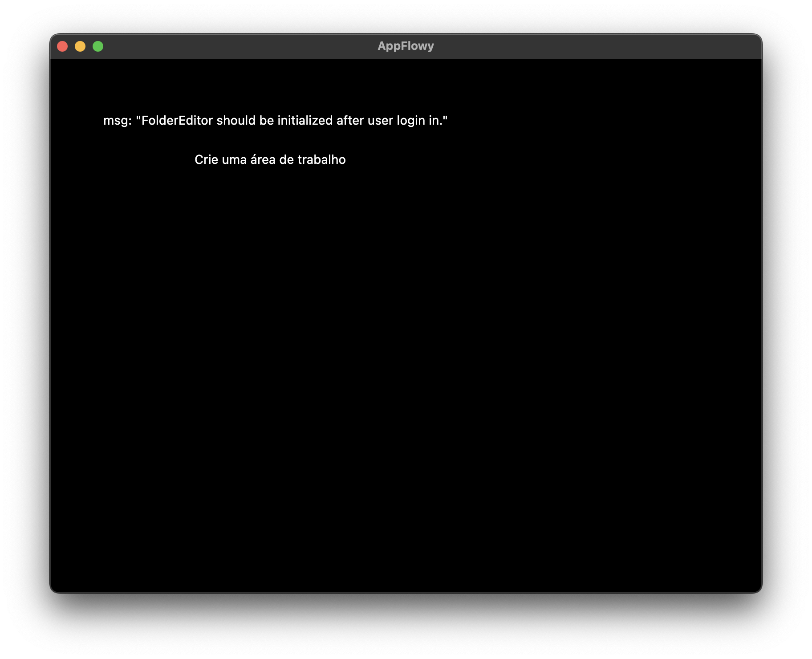This screenshot has width=812, height=659.
Task: Select the FolderEditor error message text
Action: (x=276, y=120)
